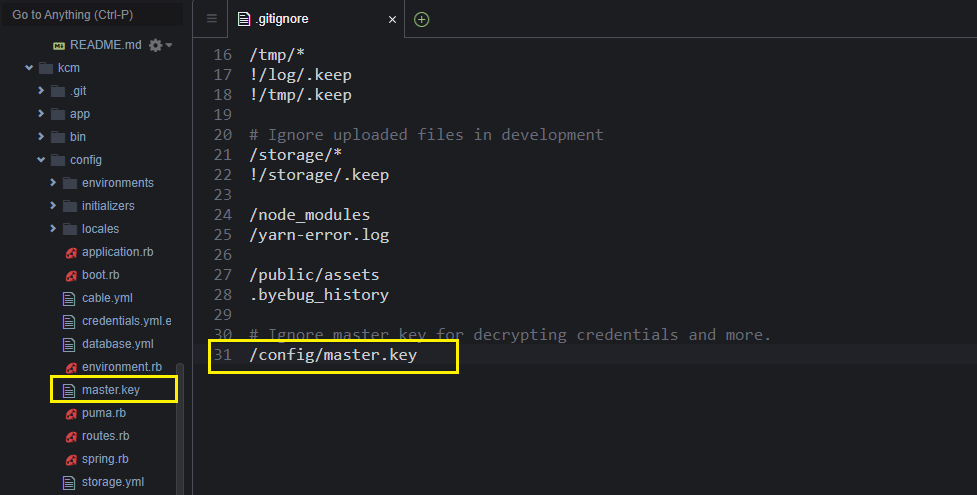Collapse the config folder

click(41, 160)
